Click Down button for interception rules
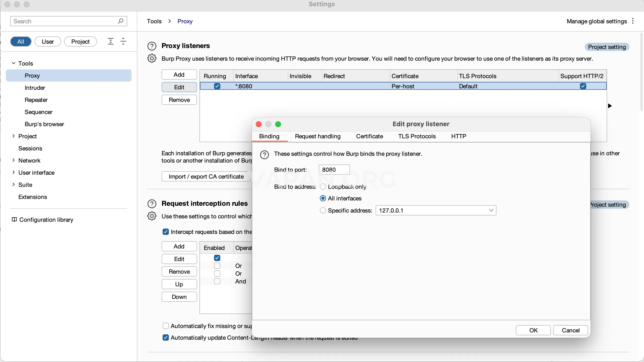This screenshot has width=644, height=362. pos(179,297)
